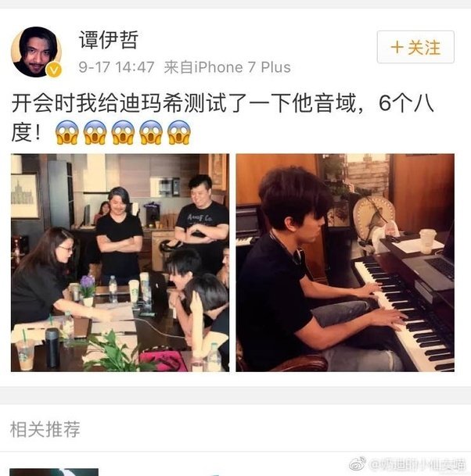The width and height of the screenshot is (471, 476).
Task: Tap the 来自iPhone 7 Plus source link
Action: (227, 67)
